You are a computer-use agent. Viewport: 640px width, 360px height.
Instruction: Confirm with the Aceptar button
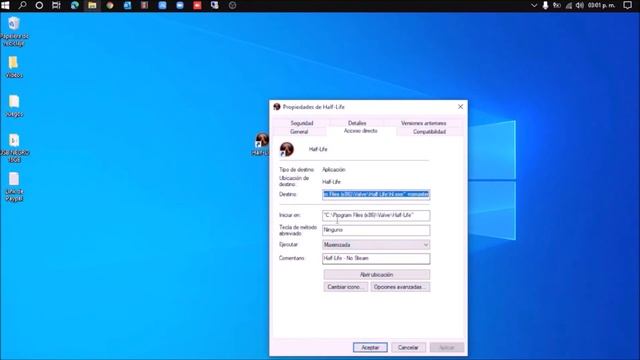point(370,347)
